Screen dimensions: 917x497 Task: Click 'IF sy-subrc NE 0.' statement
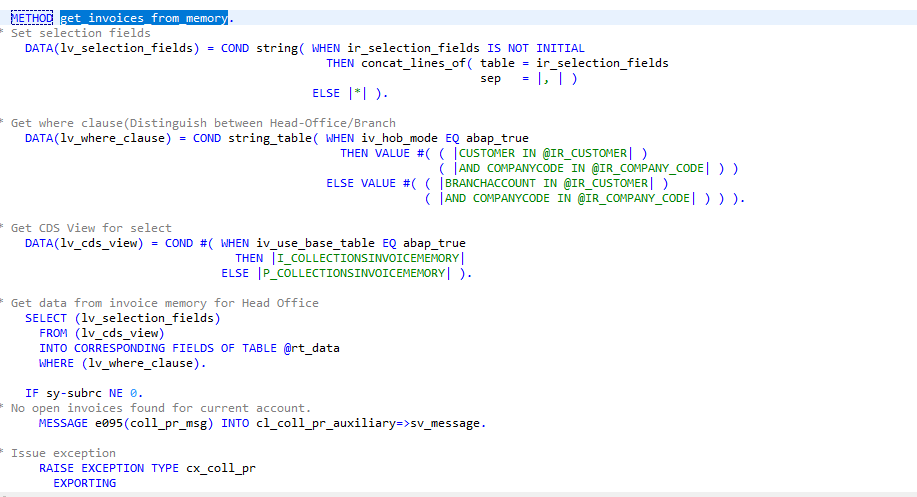[84, 394]
